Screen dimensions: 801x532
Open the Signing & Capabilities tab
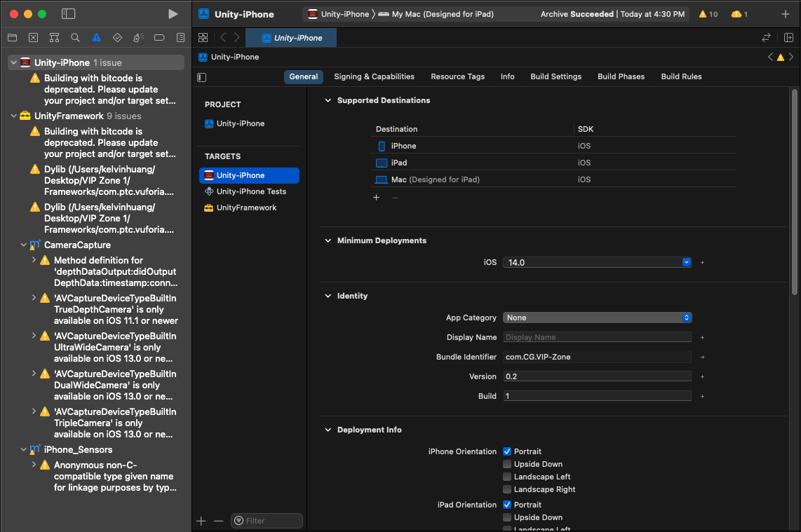click(374, 76)
